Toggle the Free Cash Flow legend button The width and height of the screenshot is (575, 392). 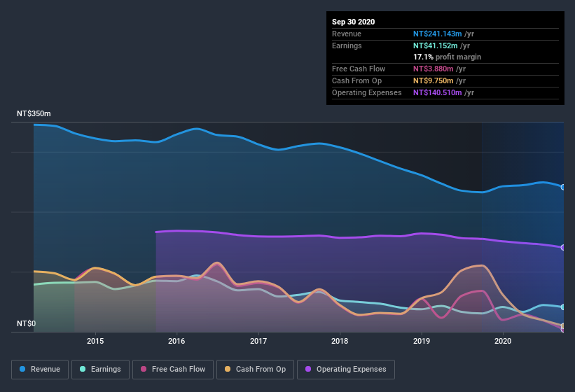click(173, 370)
